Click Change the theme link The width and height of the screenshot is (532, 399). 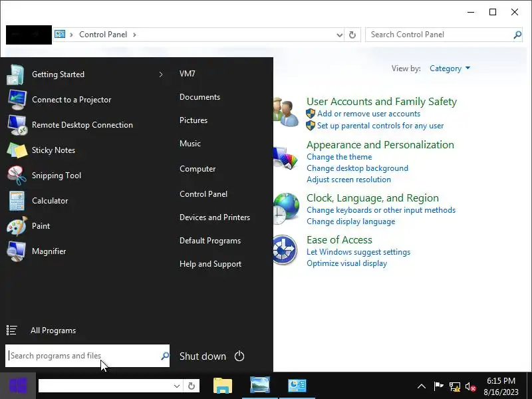[339, 157]
